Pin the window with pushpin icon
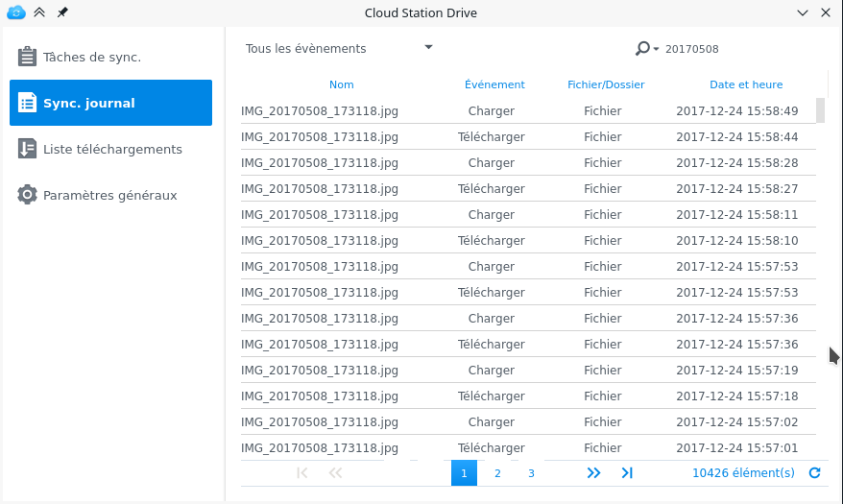843x504 pixels. [62, 12]
